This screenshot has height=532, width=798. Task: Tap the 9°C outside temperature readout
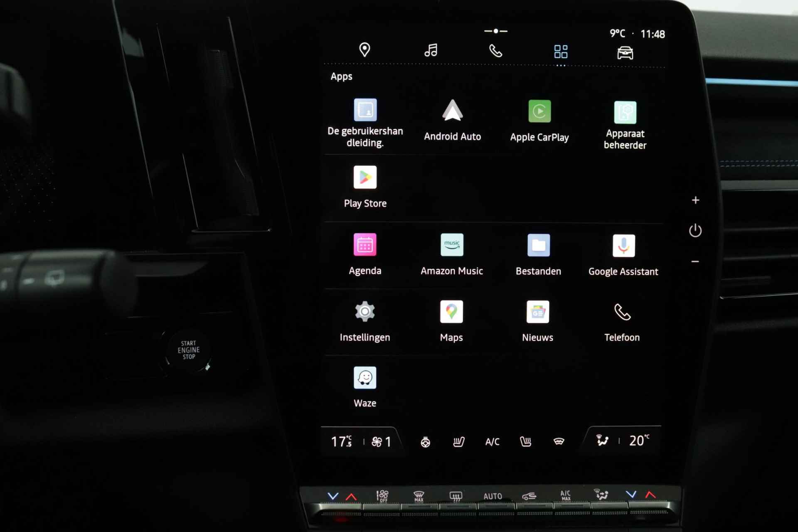click(x=618, y=33)
